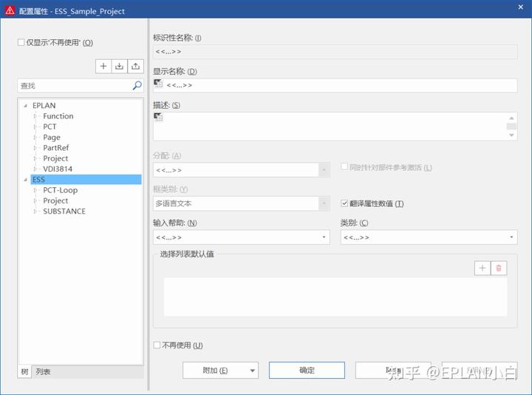Select the Project item under EPLAN

tap(55, 158)
